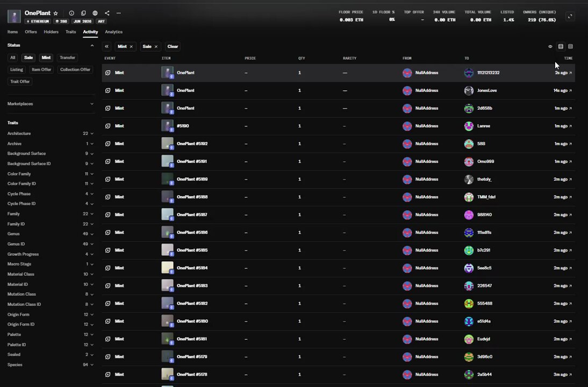Screen dimensions: 588x387
Task: Toggle the Collection Offer status filter
Action: [x=75, y=70]
